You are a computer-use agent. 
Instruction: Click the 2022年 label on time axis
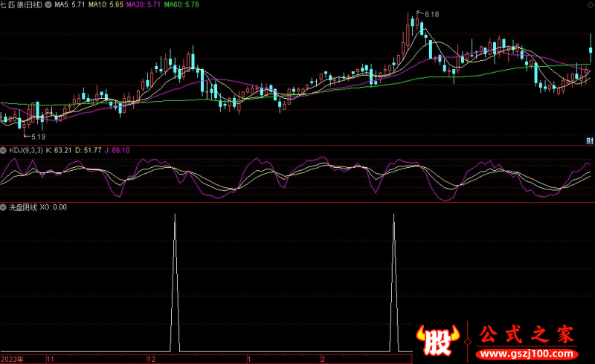12,359
